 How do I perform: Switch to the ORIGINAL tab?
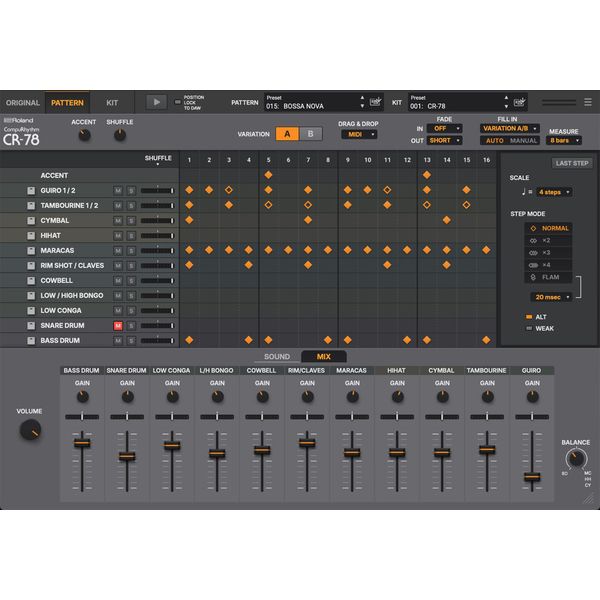(23, 103)
